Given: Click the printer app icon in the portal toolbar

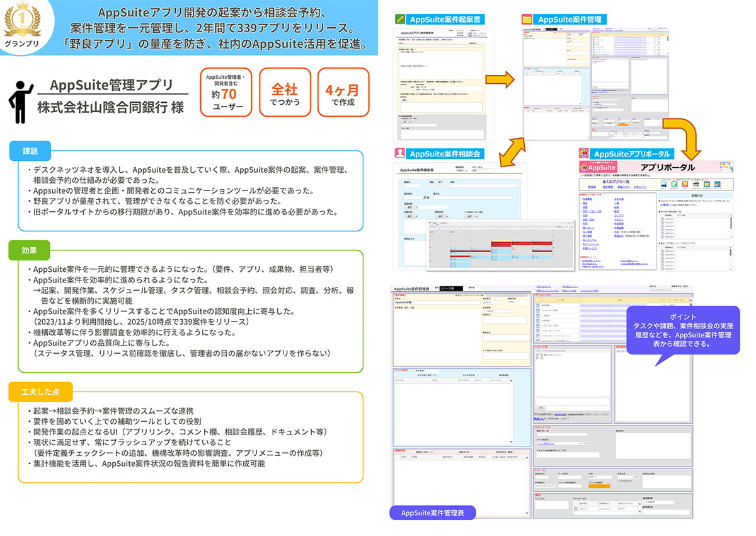Looking at the screenshot, I should [696, 184].
